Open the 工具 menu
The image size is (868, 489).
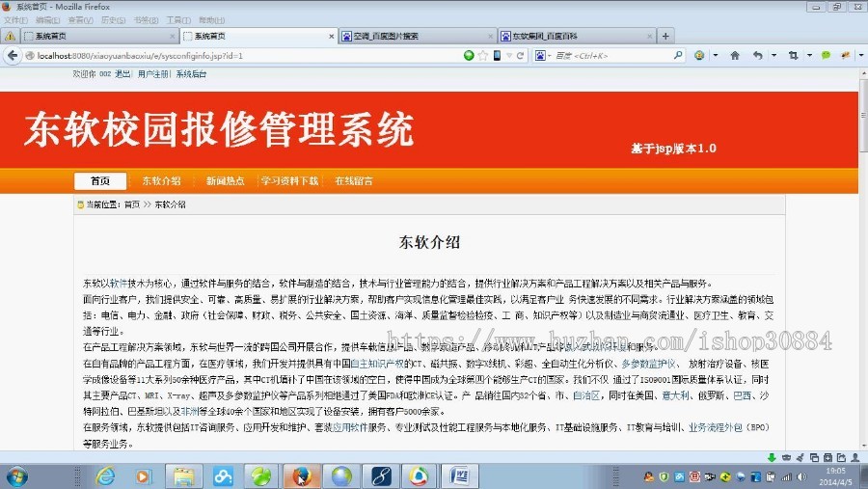[178, 20]
